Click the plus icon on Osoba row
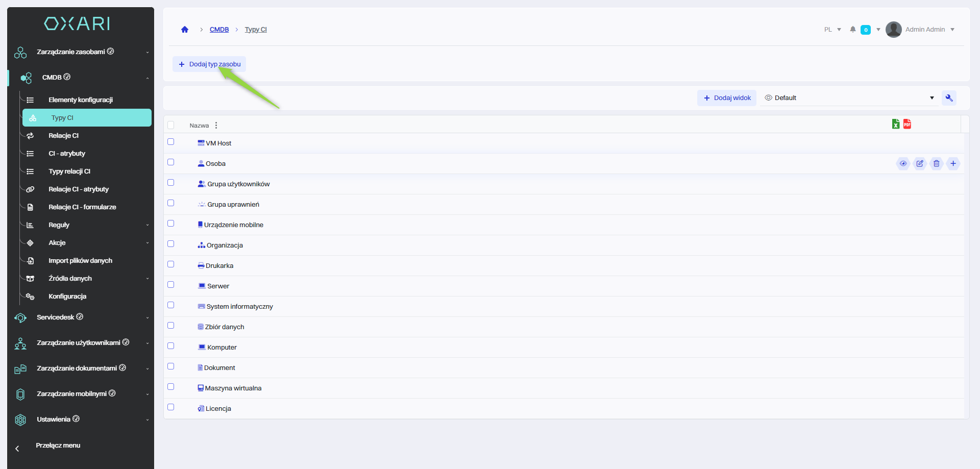The image size is (980, 469). [x=953, y=164]
